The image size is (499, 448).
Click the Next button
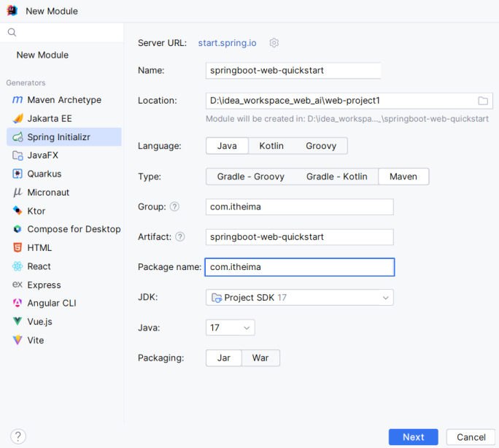click(x=413, y=437)
